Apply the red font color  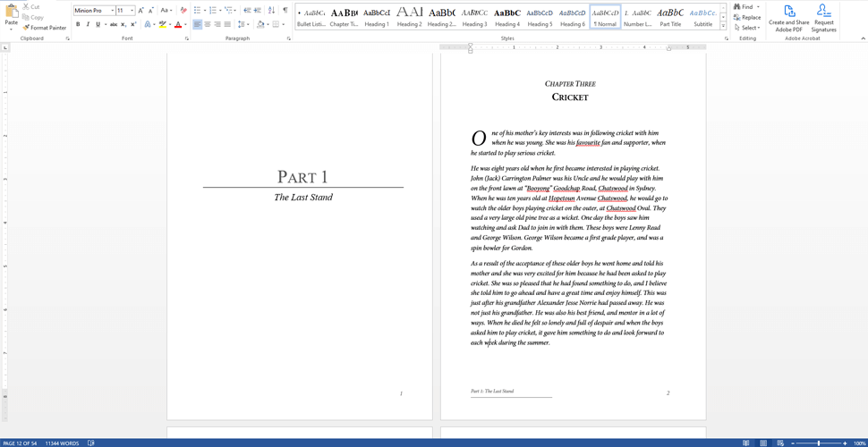tap(177, 24)
